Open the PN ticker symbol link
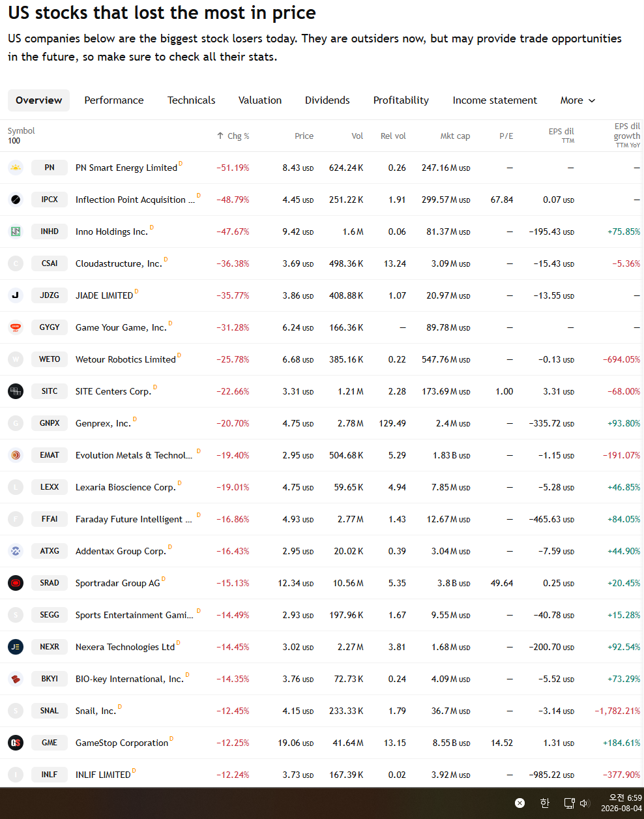 pos(50,168)
